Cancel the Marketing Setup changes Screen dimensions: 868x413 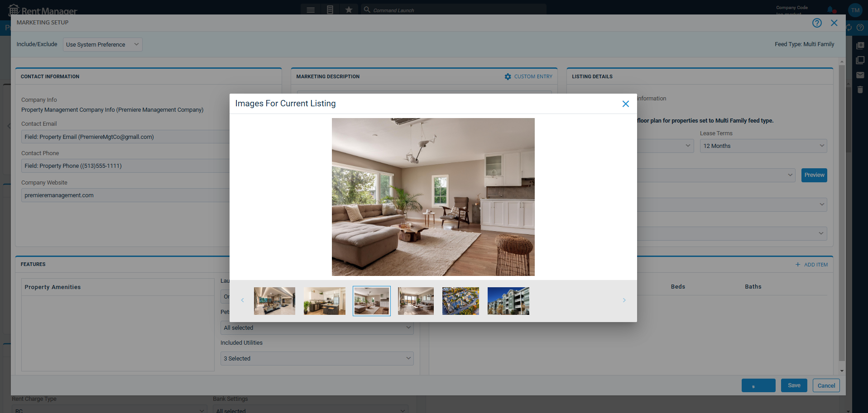click(x=826, y=385)
